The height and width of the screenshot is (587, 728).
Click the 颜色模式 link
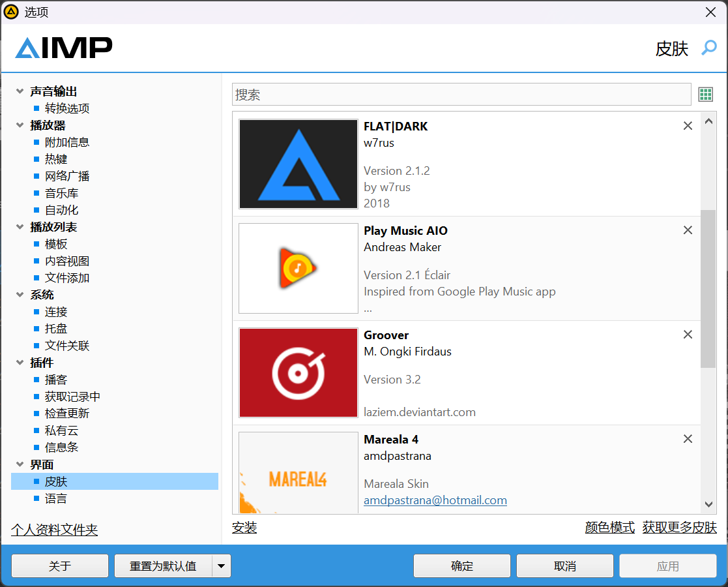point(609,528)
